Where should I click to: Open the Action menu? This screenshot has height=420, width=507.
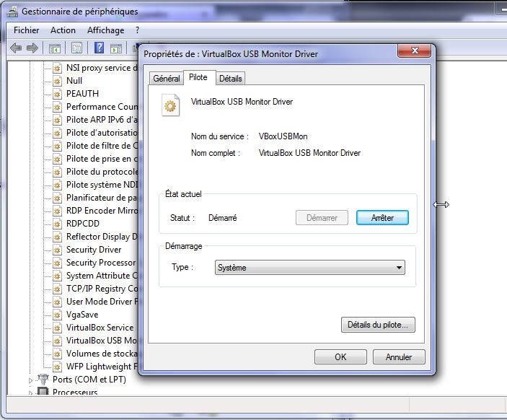[x=63, y=30]
